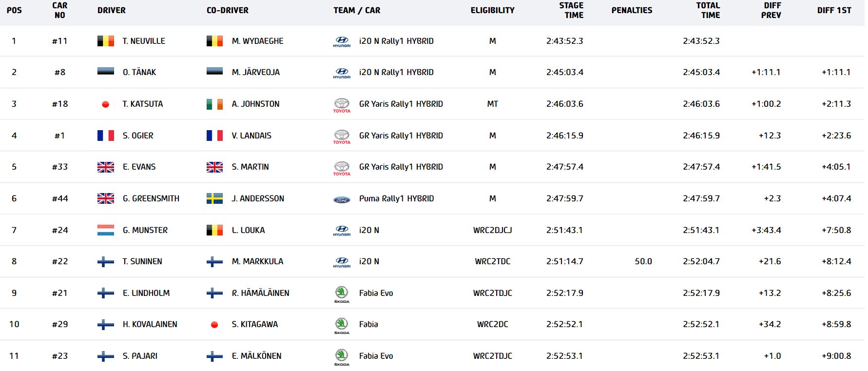Viewport: 868px width, 371px height.
Task: Click the DIFF 1ST column header
Action: click(834, 10)
